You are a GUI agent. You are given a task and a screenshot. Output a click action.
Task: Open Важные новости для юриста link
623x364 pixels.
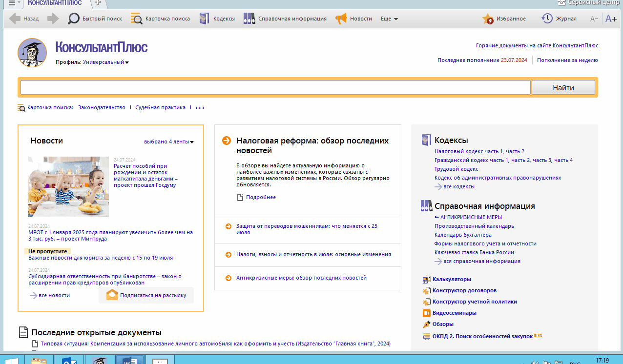[101, 258]
